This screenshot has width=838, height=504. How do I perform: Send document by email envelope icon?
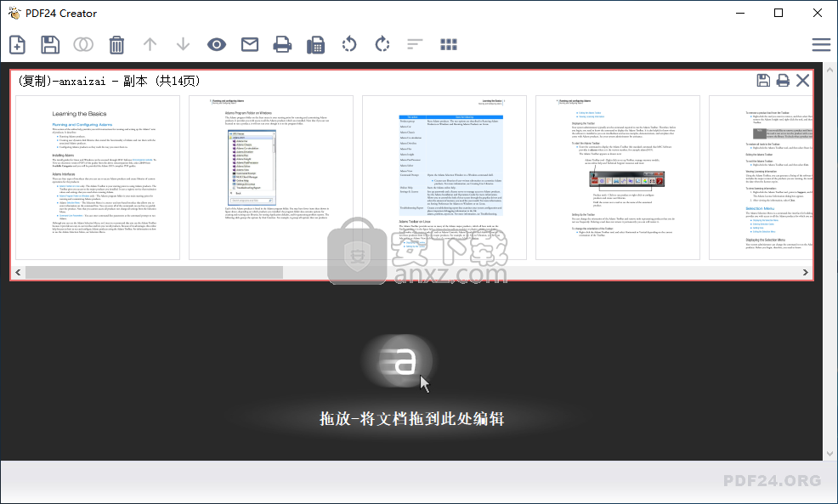tap(250, 44)
